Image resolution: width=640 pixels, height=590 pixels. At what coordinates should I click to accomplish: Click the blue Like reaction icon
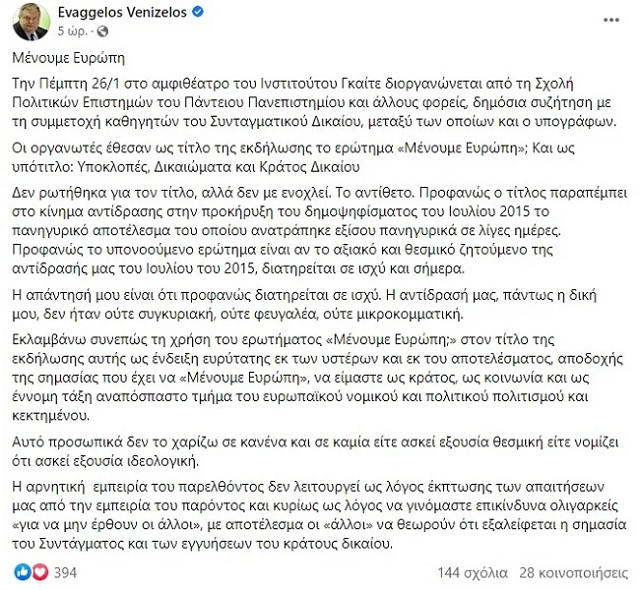pyautogui.click(x=22, y=571)
